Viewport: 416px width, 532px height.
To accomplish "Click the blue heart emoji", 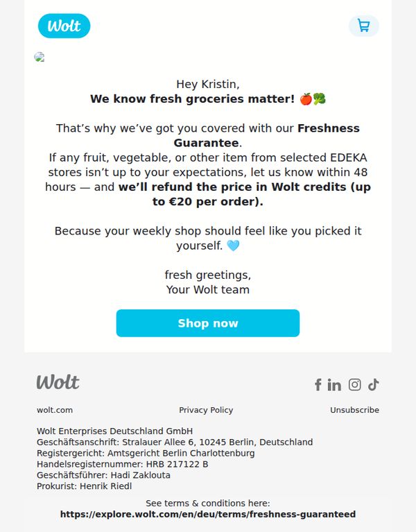I will point(233,246).
